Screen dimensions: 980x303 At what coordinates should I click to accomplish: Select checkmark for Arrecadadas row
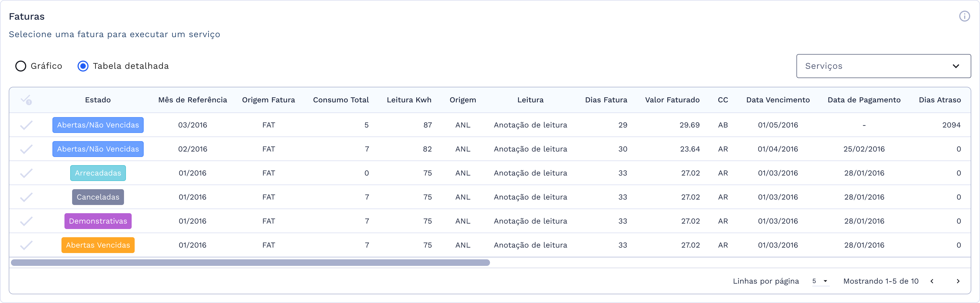pyautogui.click(x=26, y=173)
